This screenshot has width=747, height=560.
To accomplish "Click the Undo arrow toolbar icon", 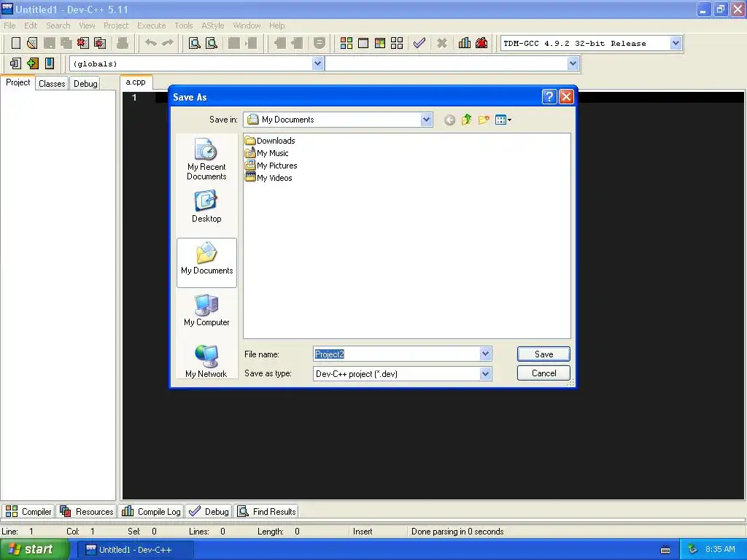I will 150,43.
